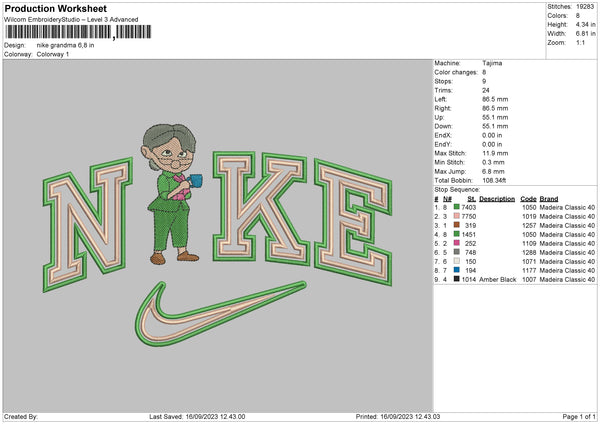
Task: Click the 'Created By:' footer label
Action: tap(21, 416)
